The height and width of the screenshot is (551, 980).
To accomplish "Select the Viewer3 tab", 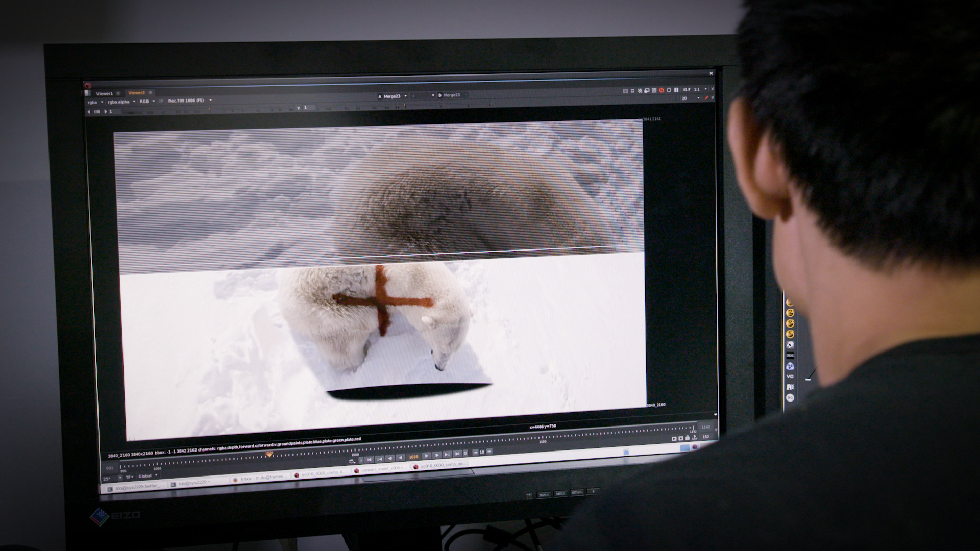I will pyautogui.click(x=136, y=93).
